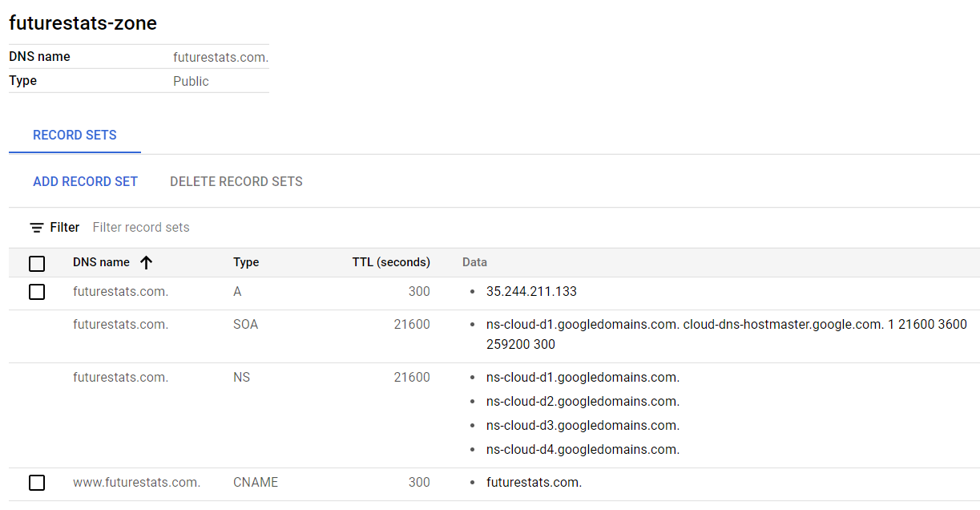Focus the Filter record sets input
980x510 pixels.
(x=141, y=228)
